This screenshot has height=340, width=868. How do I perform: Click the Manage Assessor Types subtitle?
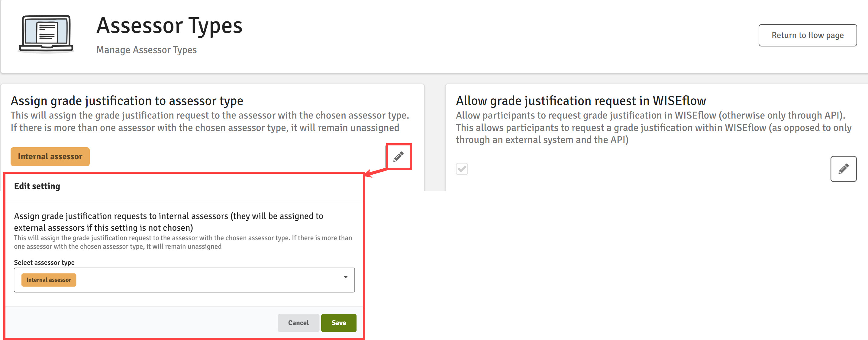point(146,50)
